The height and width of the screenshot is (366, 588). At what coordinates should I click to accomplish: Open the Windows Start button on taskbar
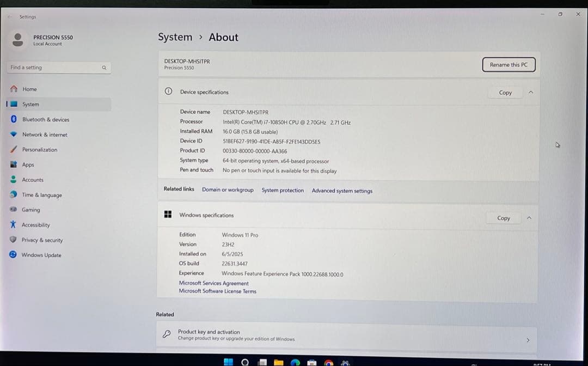(228, 362)
